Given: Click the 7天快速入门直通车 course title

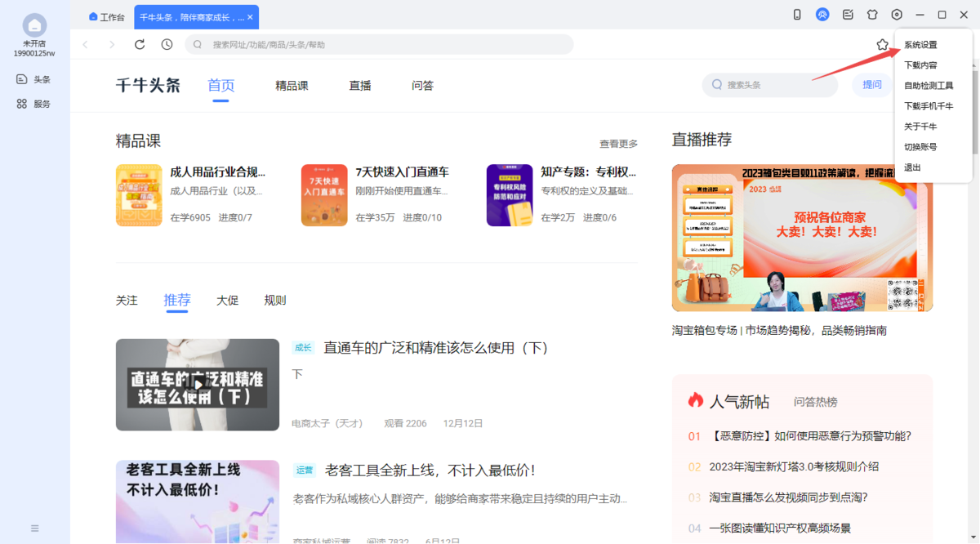Looking at the screenshot, I should tap(402, 172).
